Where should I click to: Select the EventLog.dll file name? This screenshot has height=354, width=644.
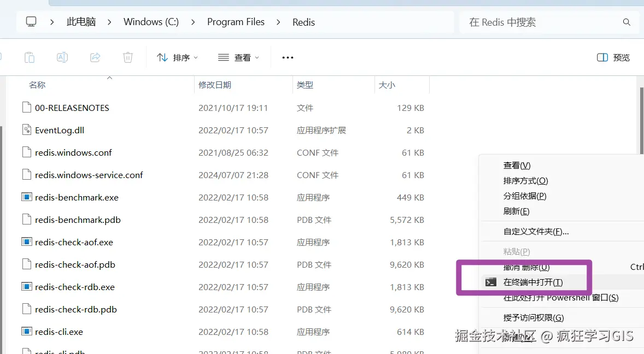[x=60, y=131]
